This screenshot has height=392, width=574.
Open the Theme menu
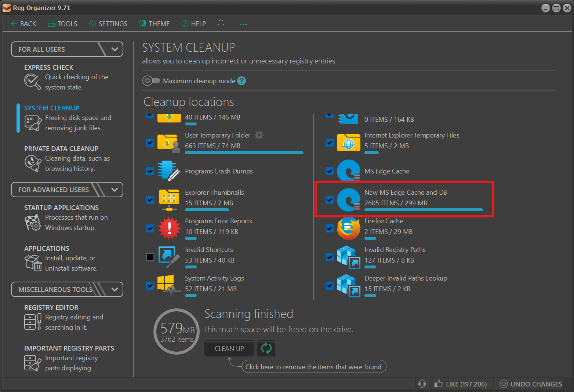click(x=154, y=24)
